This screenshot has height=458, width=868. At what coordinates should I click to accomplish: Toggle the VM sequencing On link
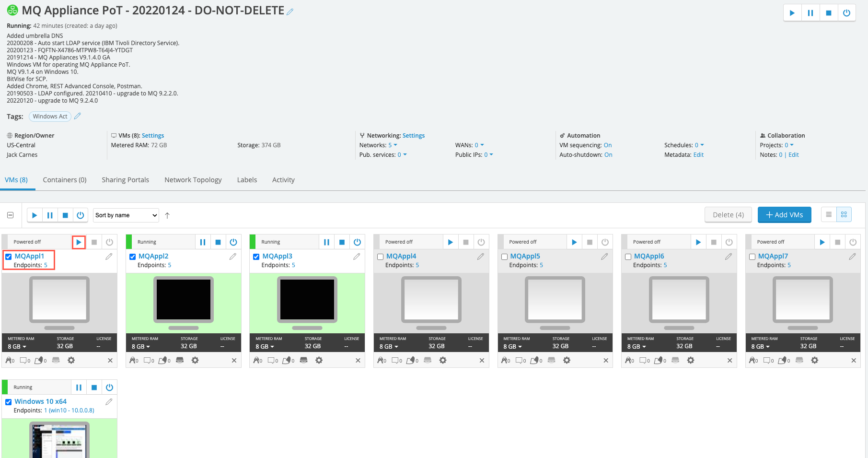pyautogui.click(x=608, y=145)
